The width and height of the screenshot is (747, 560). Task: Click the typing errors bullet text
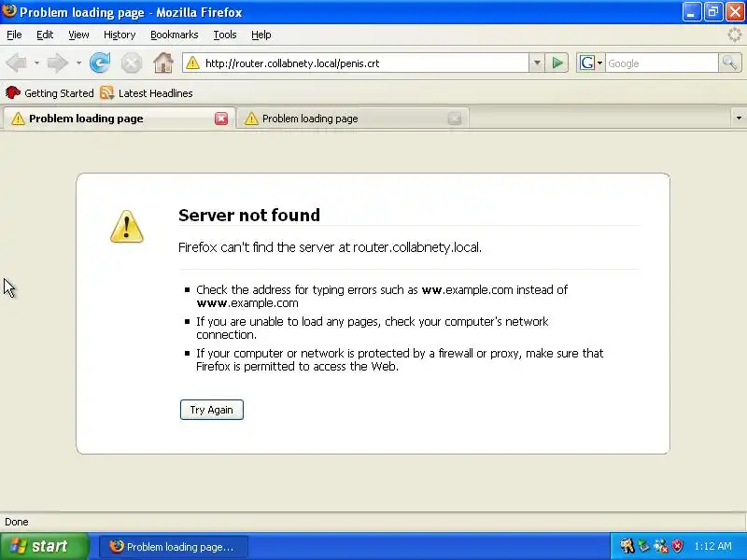click(382, 296)
